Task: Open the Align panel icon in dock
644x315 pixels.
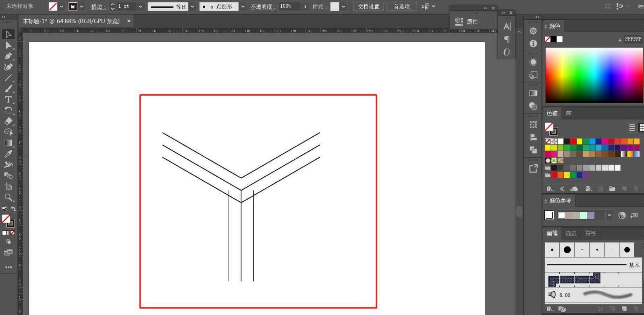Action: pyautogui.click(x=533, y=137)
